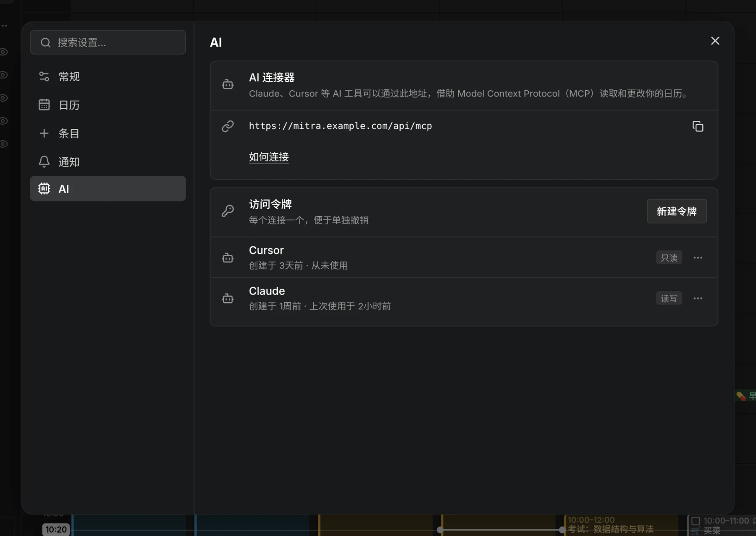Open the 日历 settings section
Image resolution: width=756 pixels, height=536 pixels.
point(108,105)
